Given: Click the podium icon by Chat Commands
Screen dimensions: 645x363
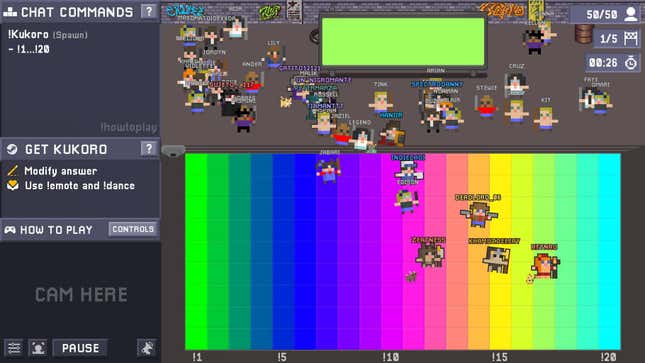Looking at the screenshot, I should (10, 12).
